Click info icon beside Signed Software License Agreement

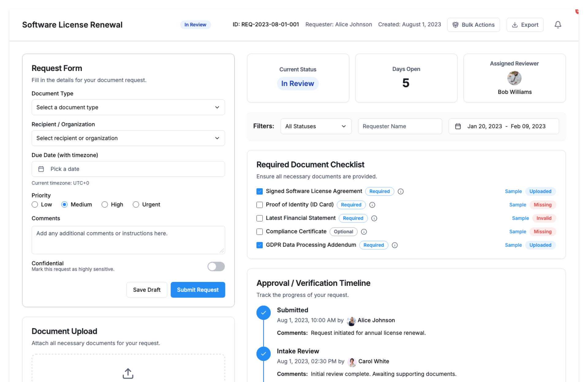click(x=401, y=191)
